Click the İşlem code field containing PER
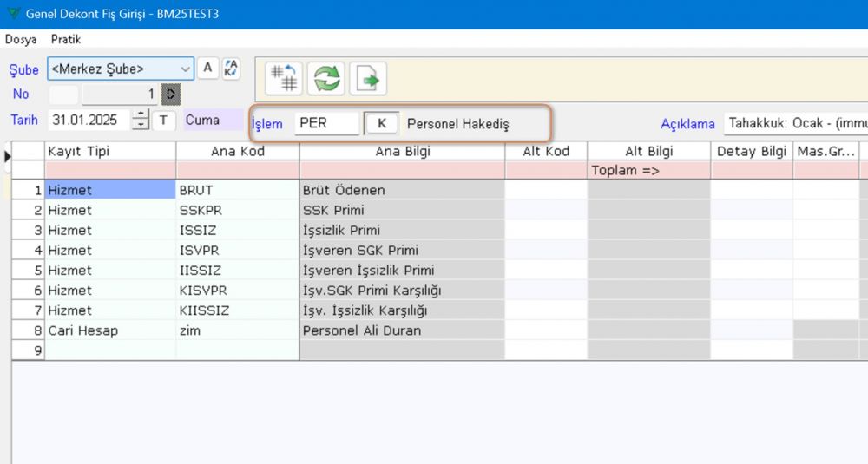 point(326,123)
